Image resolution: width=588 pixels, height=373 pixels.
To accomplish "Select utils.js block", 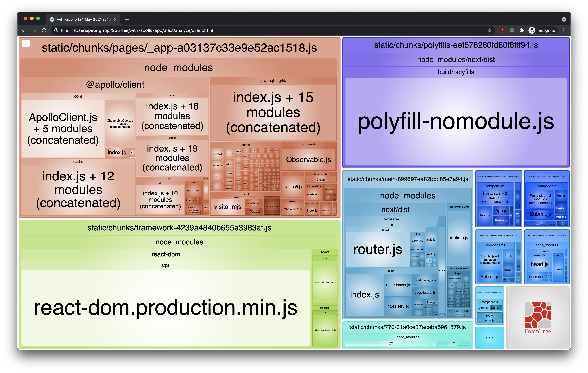I will [431, 240].
